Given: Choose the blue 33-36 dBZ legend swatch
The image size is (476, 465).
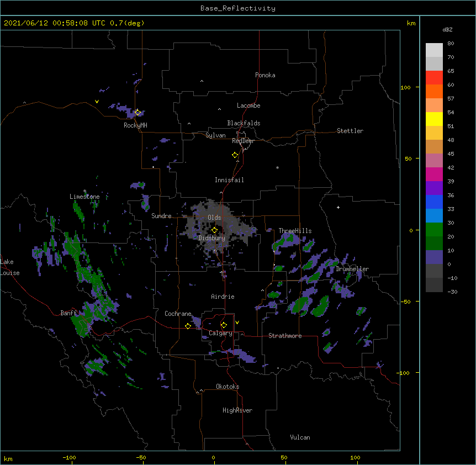Looking at the screenshot, I should tap(434, 202).
